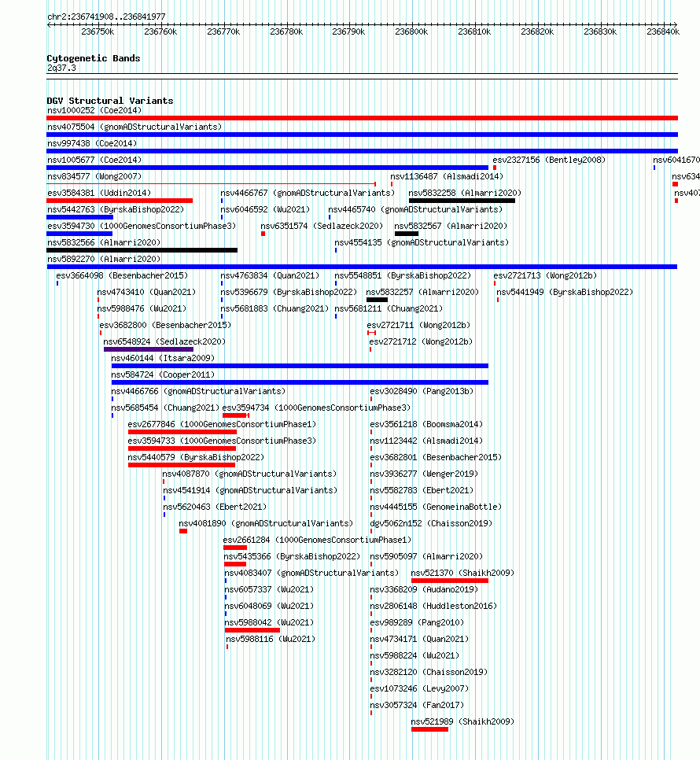700x760 pixels.
Task: Open nsv4465740 gnomAD variant
Action: coord(415,209)
